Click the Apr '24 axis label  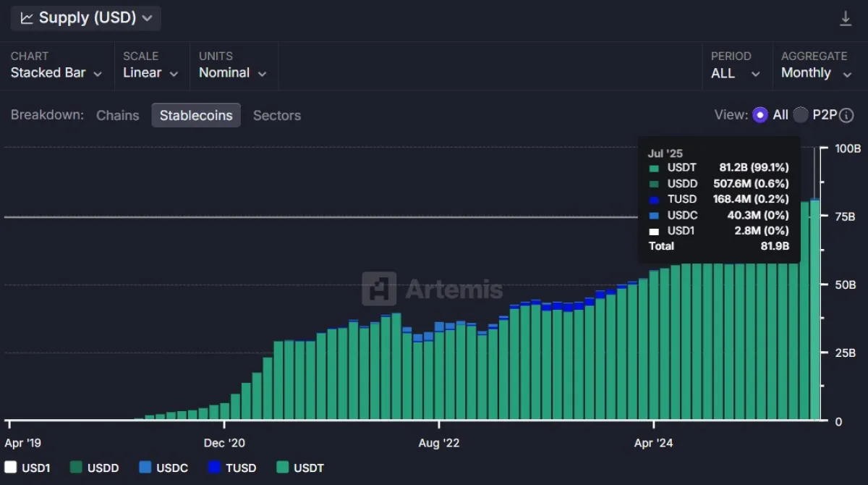pos(653,443)
